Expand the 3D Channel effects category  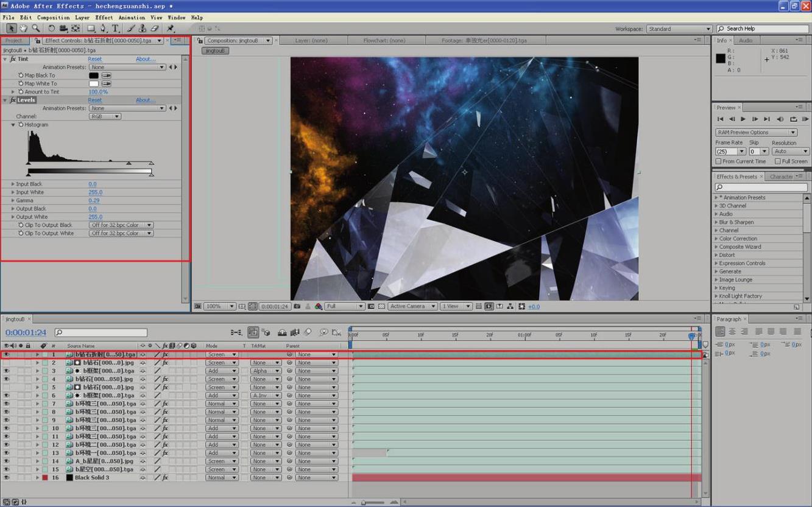coord(716,206)
